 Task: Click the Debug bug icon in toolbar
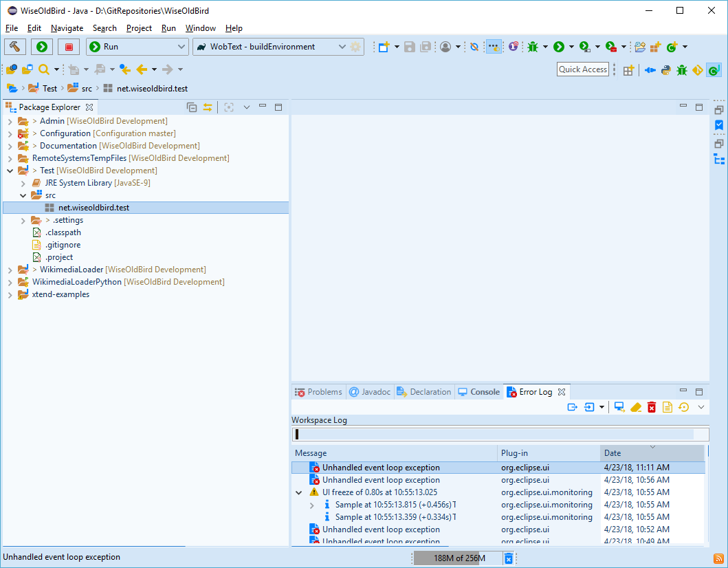533,47
